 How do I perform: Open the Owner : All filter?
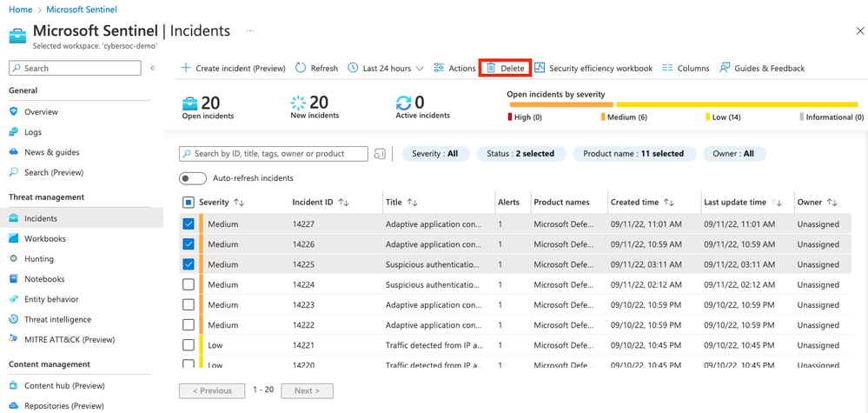click(734, 154)
